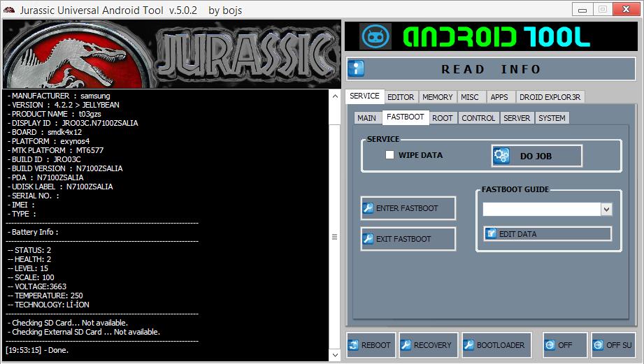The image size is (644, 364).
Task: Click the RECOVERY wrench icon
Action: click(x=406, y=345)
